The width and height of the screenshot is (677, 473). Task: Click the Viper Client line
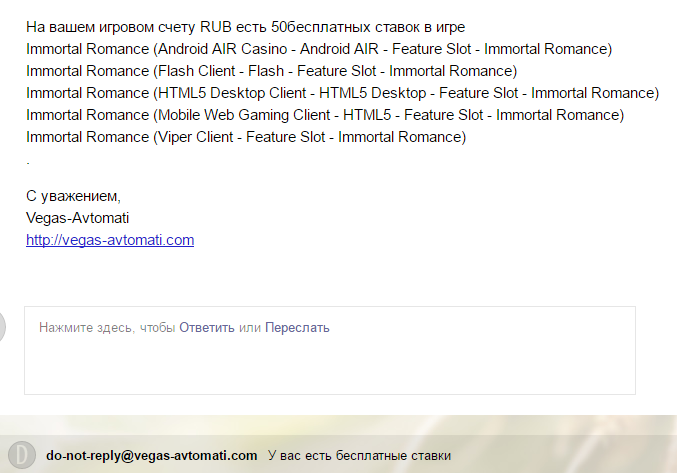coord(246,137)
